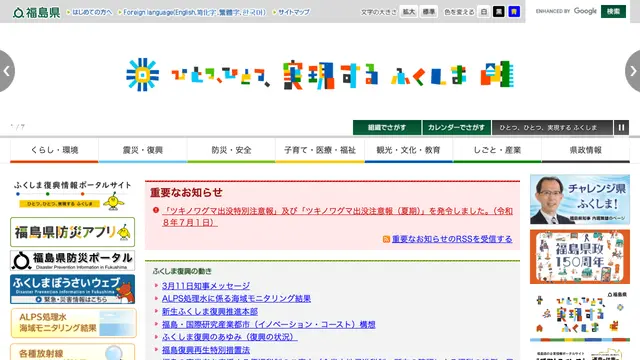Subscribe via 重要なお知らせのRSSを受信する link
Image resolution: width=640 pixels, height=360 pixels.
452,239
